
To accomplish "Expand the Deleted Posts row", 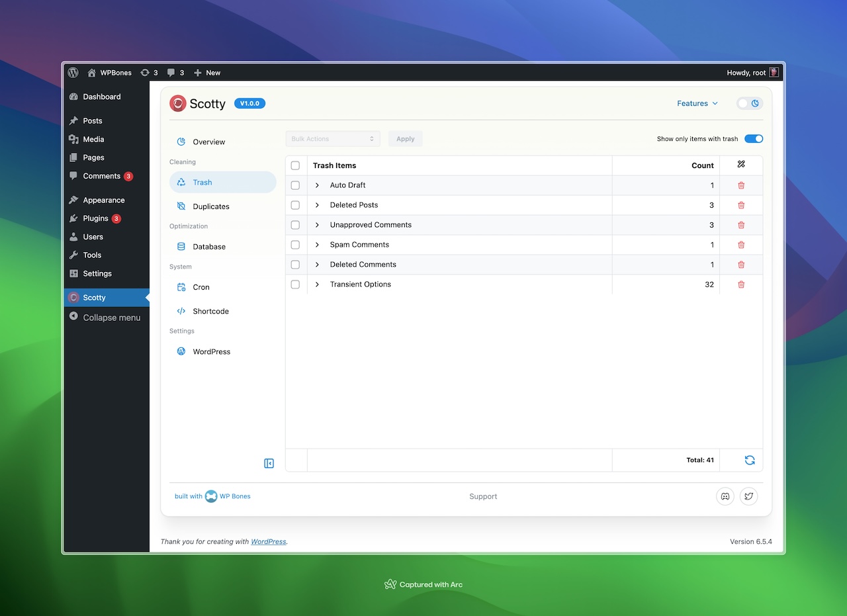I will coord(317,205).
